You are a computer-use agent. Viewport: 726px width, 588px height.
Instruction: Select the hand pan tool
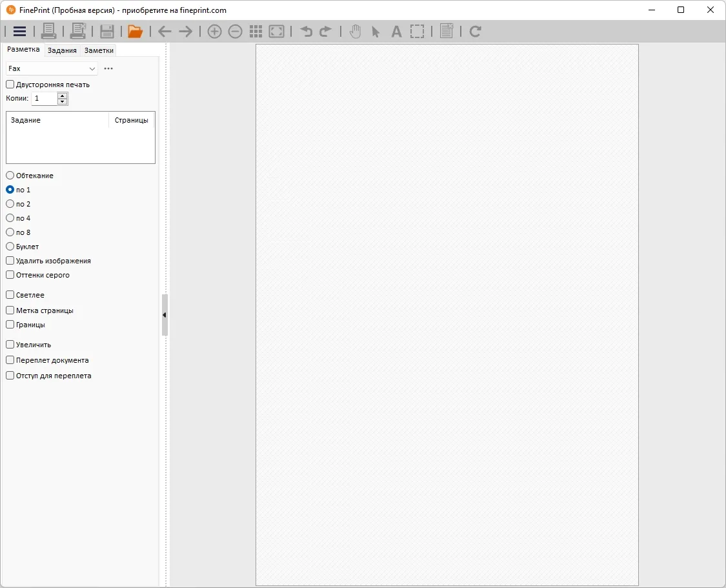355,32
